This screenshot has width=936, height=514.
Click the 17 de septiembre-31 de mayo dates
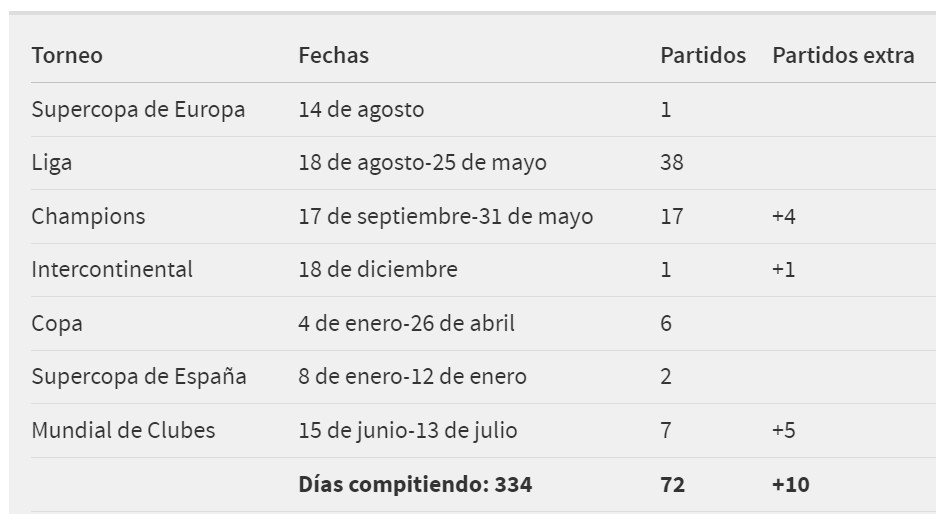click(x=446, y=217)
